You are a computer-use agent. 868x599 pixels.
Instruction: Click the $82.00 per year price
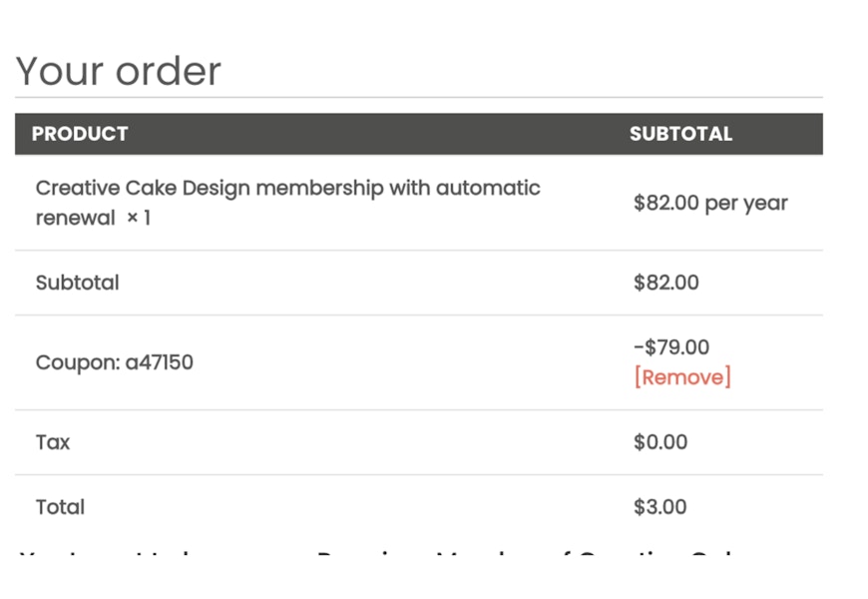click(710, 203)
